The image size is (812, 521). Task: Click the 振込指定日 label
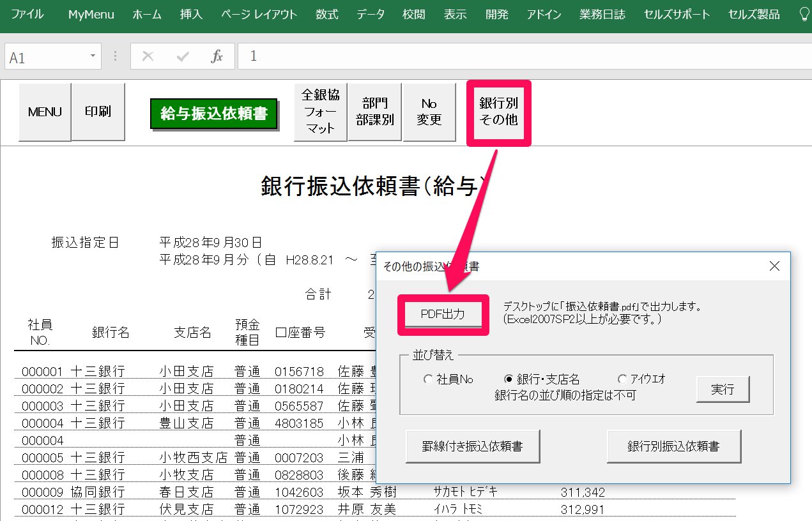tap(85, 243)
